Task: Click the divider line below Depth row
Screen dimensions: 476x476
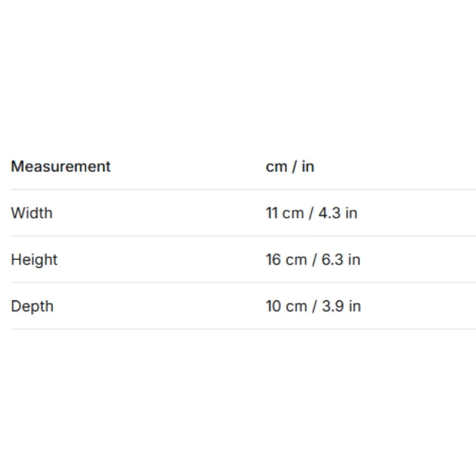Action: point(243,329)
